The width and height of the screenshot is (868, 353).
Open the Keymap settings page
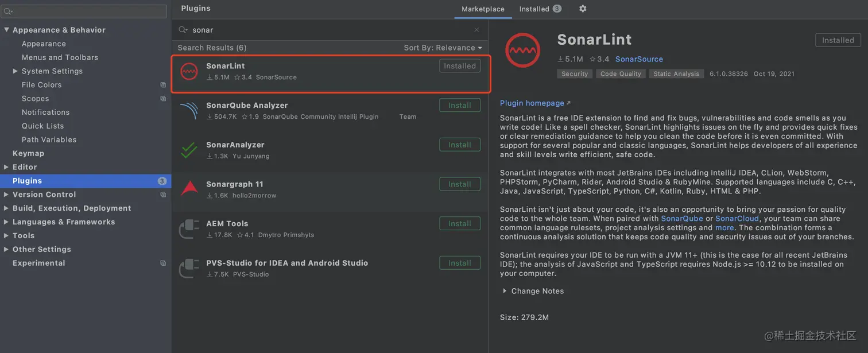[28, 154]
